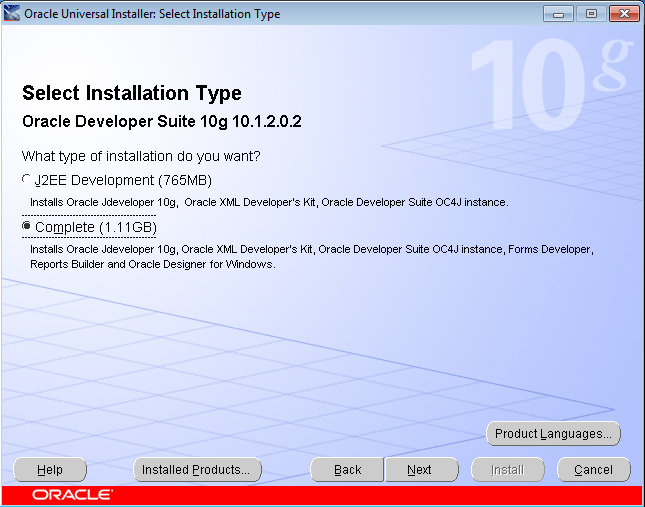Go Back to the previous installer step

tap(347, 470)
